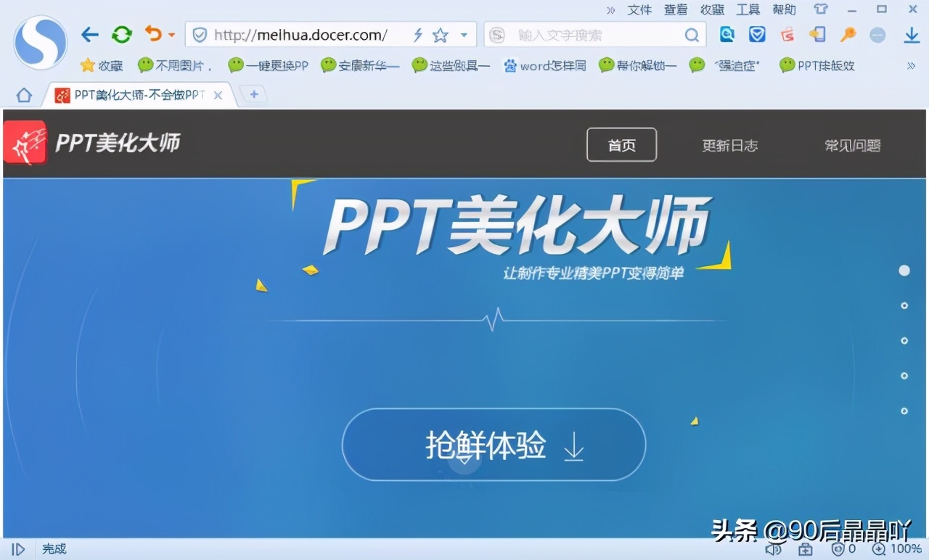Open the 不用图片 bookmark

(x=175, y=65)
